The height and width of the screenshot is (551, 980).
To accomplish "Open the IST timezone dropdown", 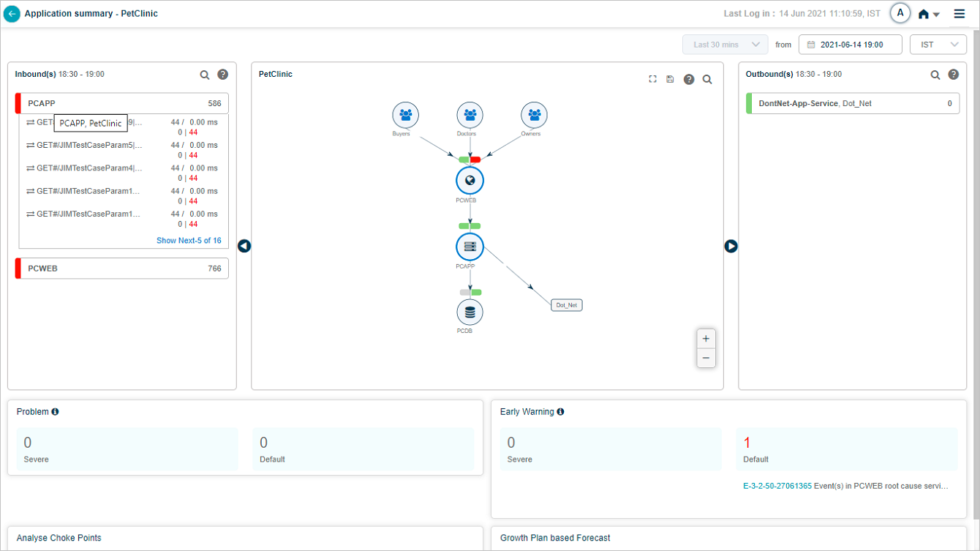I will point(938,45).
